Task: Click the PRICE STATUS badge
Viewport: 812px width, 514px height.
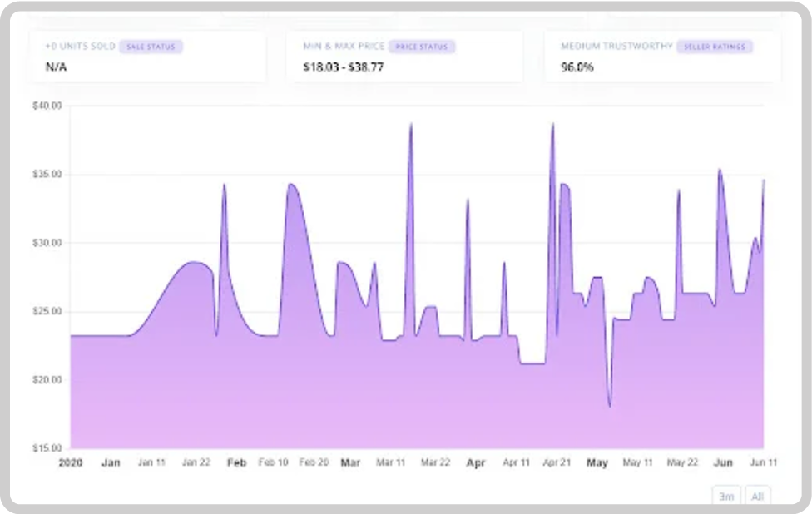Action: pos(421,47)
